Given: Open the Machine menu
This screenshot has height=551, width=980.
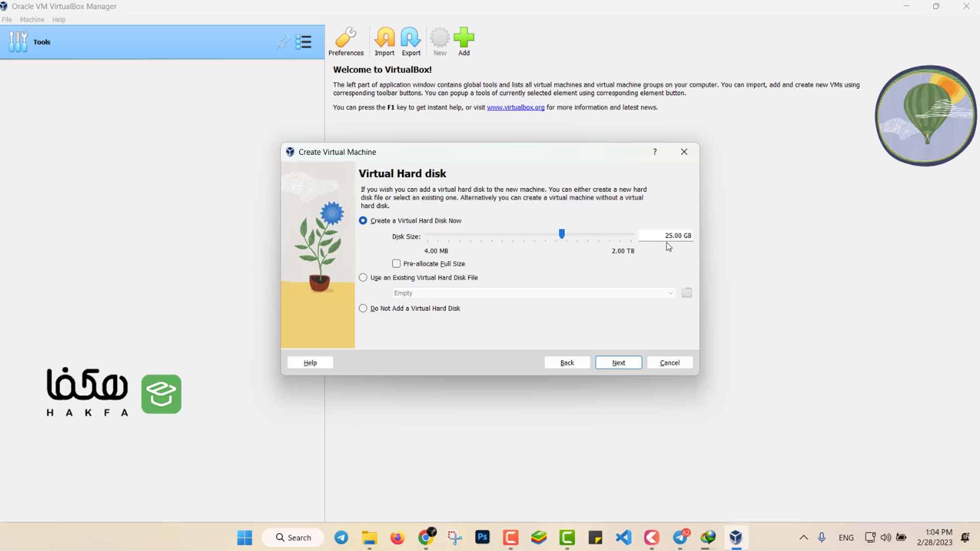Looking at the screenshot, I should point(32,19).
